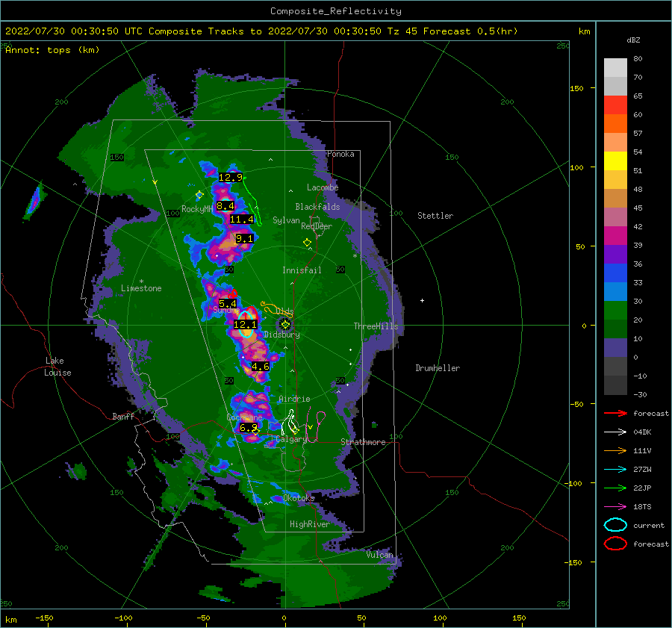Image resolution: width=672 pixels, height=628 pixels.
Task: Click the Sylvan label
Action: tap(286, 220)
